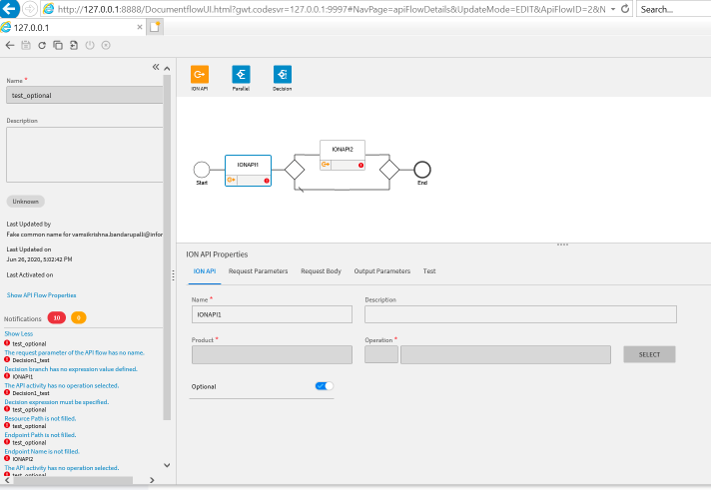711x490 pixels.
Task: Click the IONAPI1 Name input field
Action: (271, 315)
